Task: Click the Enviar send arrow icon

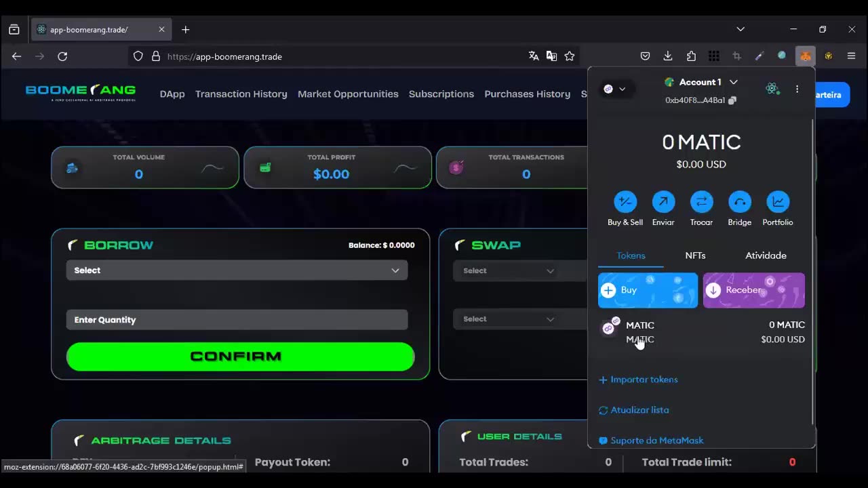Action: tap(663, 201)
